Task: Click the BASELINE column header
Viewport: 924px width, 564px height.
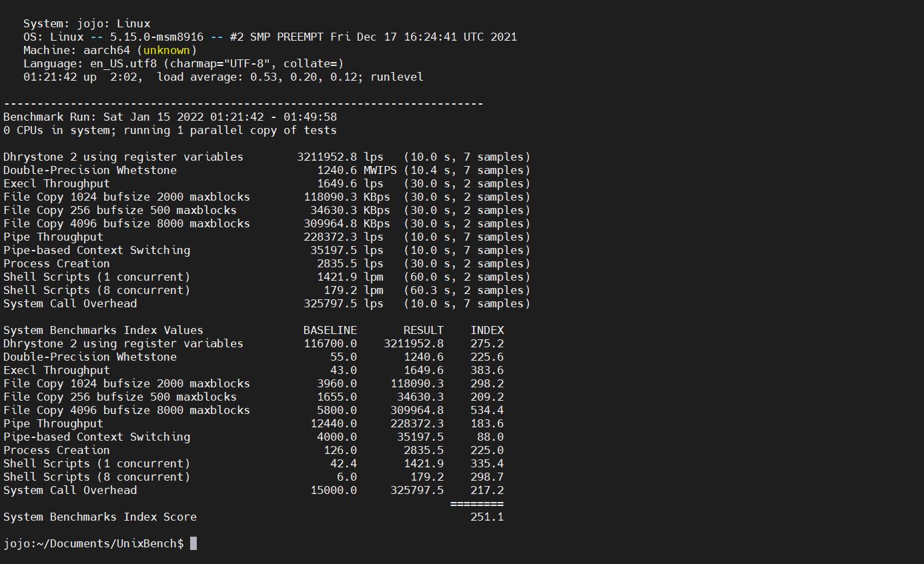Action: 330,330
